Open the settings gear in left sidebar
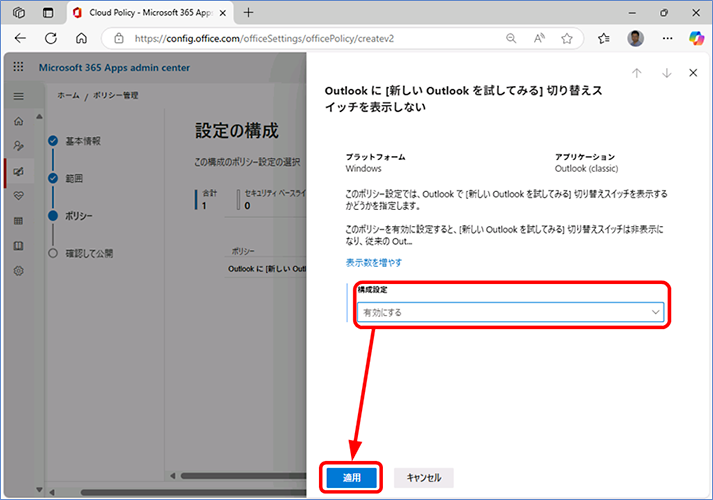This screenshot has width=713, height=500. (x=19, y=271)
